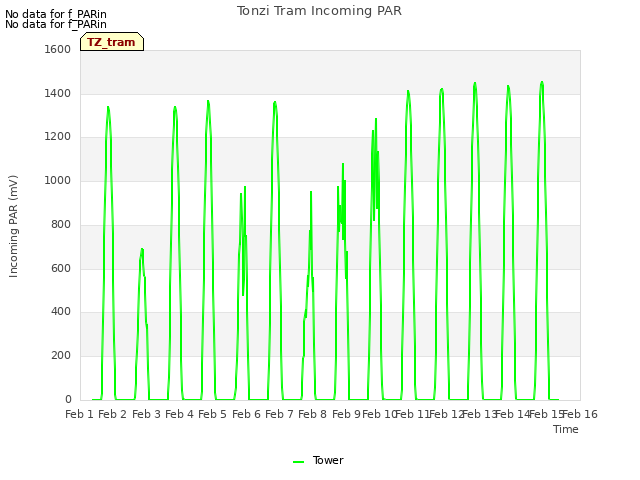Click the 1200 y-axis tick label
Screen dimensions: 640x480
pyautogui.click(x=58, y=137)
